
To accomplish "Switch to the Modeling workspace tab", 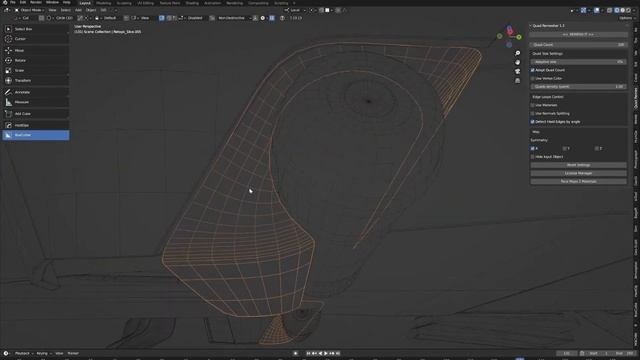I will coord(104,3).
